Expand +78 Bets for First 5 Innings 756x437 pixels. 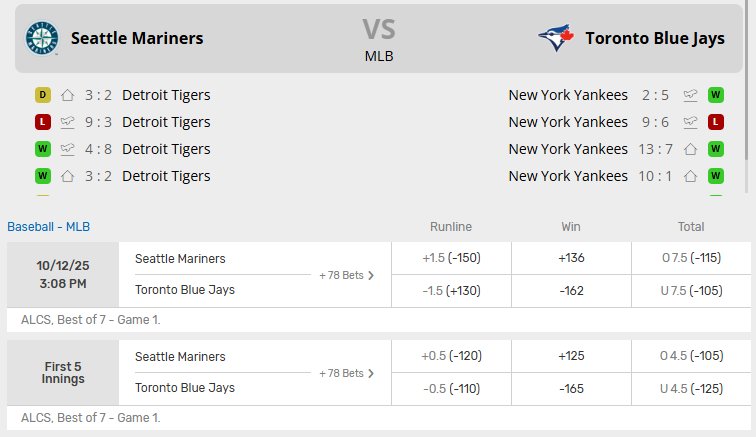347,373
